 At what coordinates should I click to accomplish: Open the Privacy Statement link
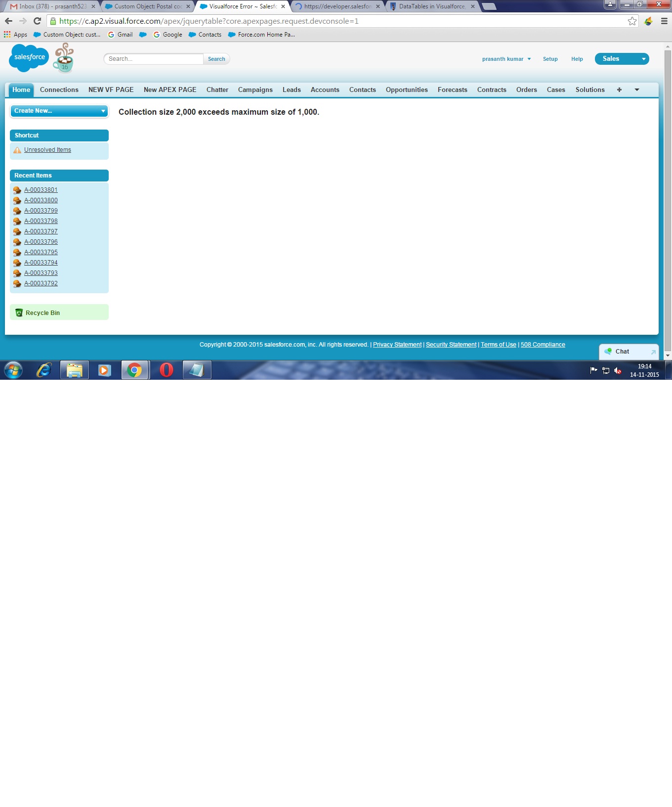[397, 345]
